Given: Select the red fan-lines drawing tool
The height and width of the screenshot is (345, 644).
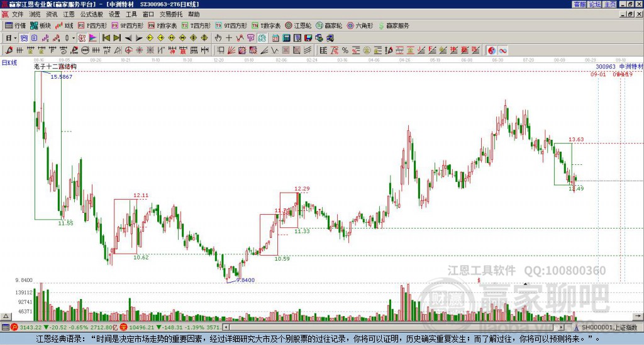Looking at the screenshot, I should point(231,50).
